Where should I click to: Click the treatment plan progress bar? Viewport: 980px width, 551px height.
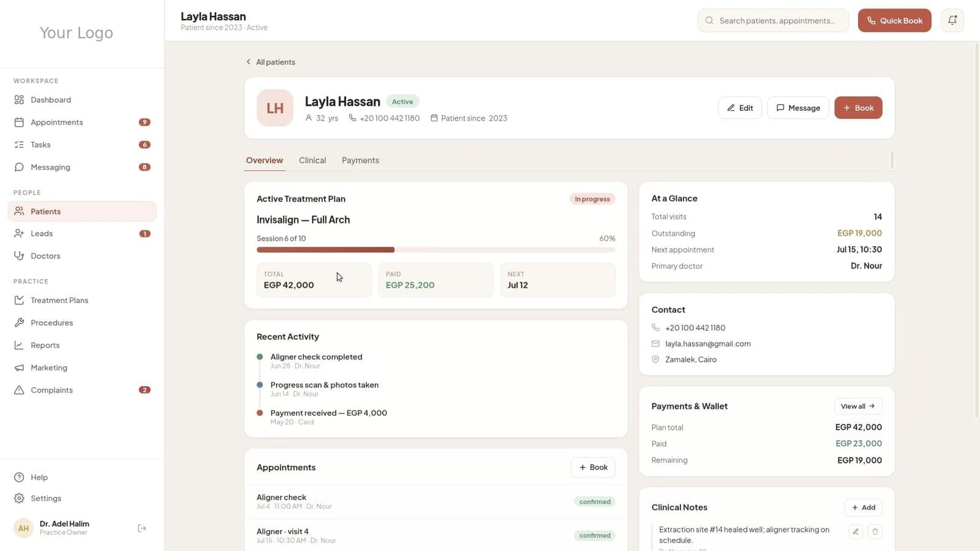tap(435, 250)
